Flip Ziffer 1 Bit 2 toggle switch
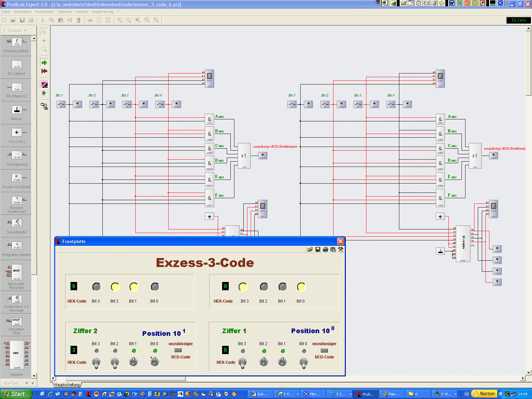Screen dimensions: 532x399 point(264,362)
